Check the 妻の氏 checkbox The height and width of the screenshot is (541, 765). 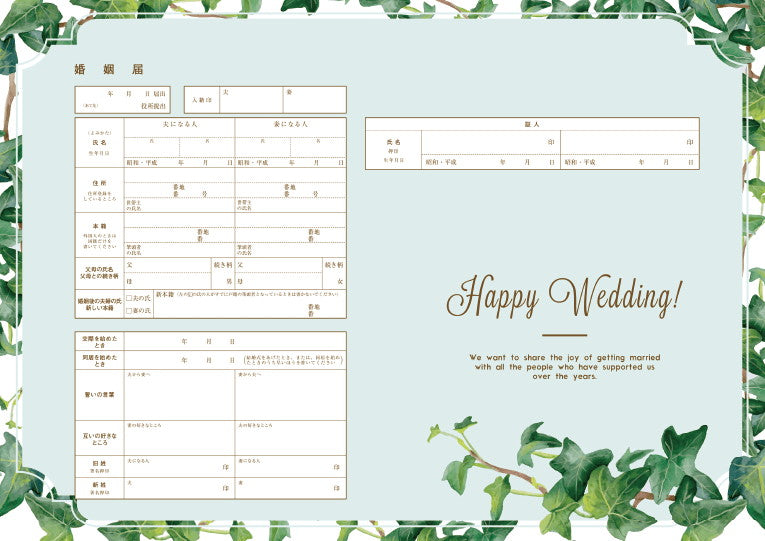[129, 311]
